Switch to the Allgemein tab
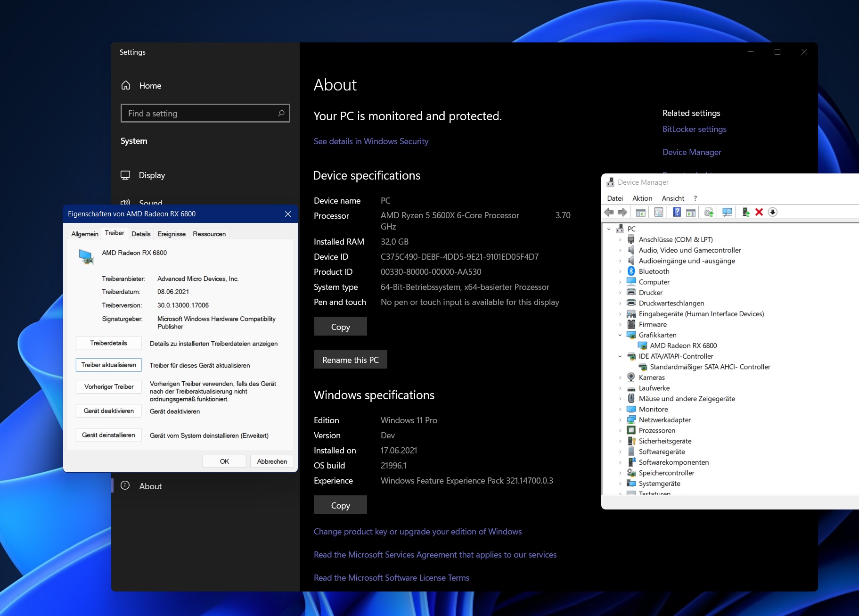This screenshot has width=859, height=616. click(x=85, y=234)
